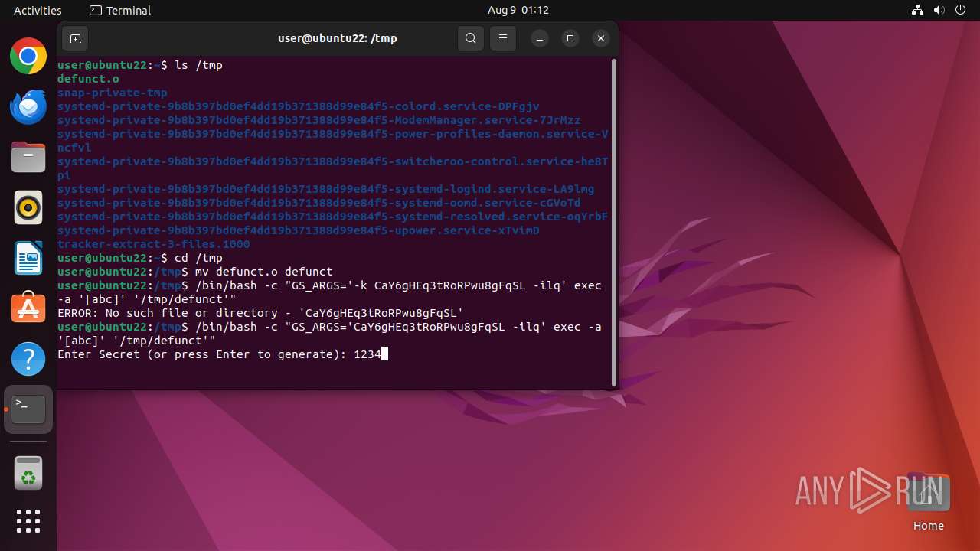Open the clock and calendar panel
Image resolution: width=980 pixels, height=551 pixels.
click(x=518, y=10)
